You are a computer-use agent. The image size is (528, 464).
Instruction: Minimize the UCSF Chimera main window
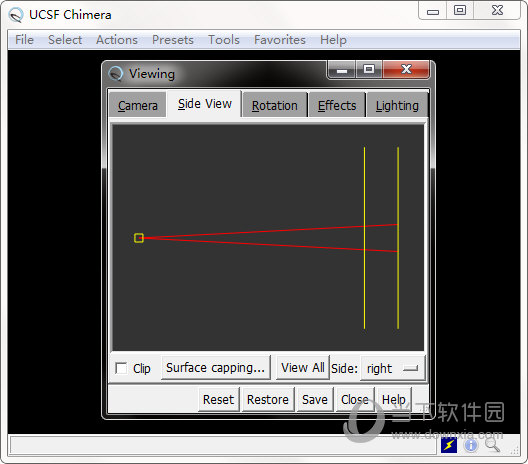click(x=433, y=11)
